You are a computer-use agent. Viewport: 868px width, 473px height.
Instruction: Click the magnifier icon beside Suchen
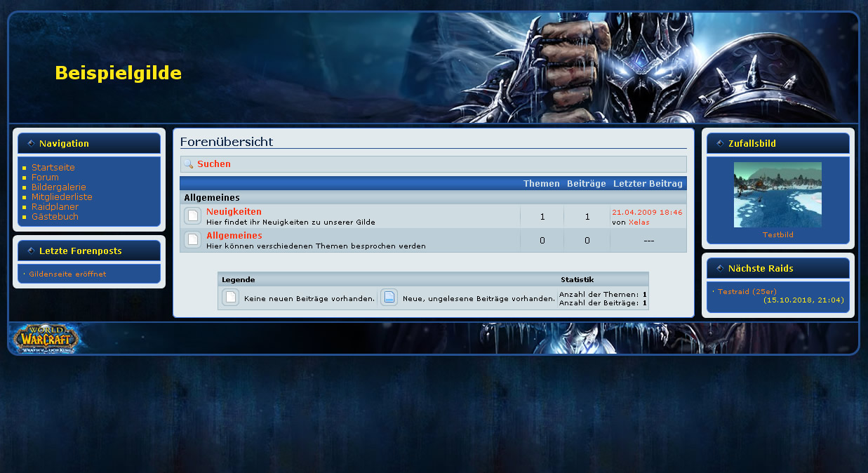click(188, 164)
